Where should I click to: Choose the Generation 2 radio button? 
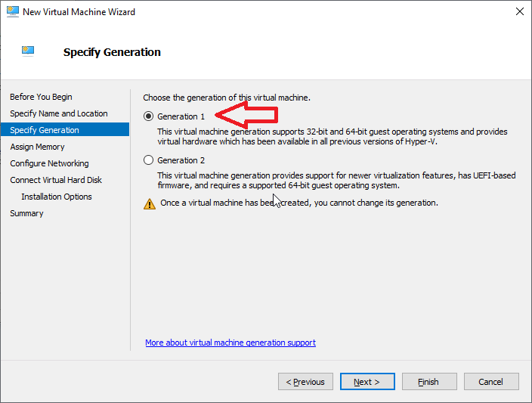[149, 160]
